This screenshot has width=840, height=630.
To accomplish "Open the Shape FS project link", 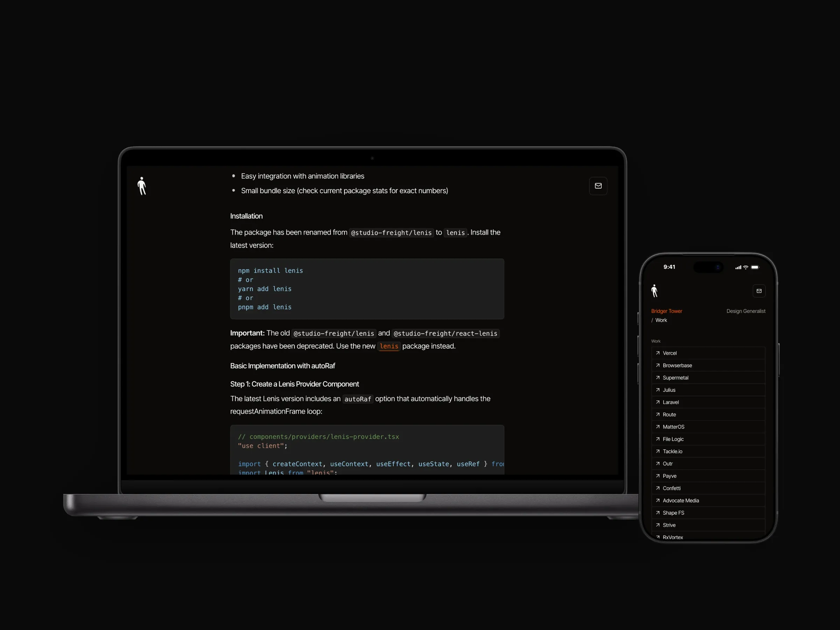I will [x=708, y=513].
